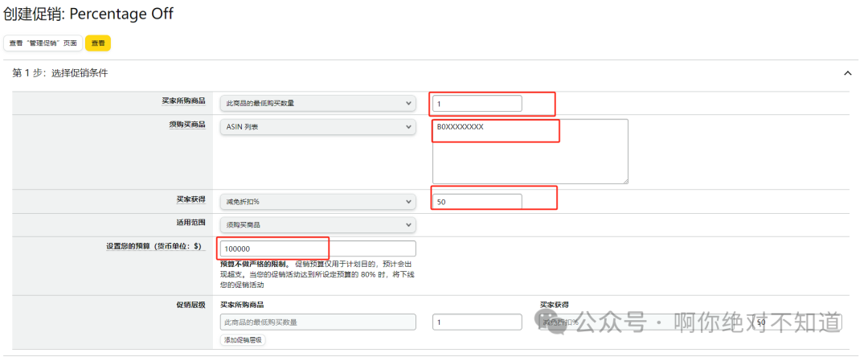The image size is (868, 357).
Task: Click the 创建促销: Percentage Off title
Action: tap(88, 14)
